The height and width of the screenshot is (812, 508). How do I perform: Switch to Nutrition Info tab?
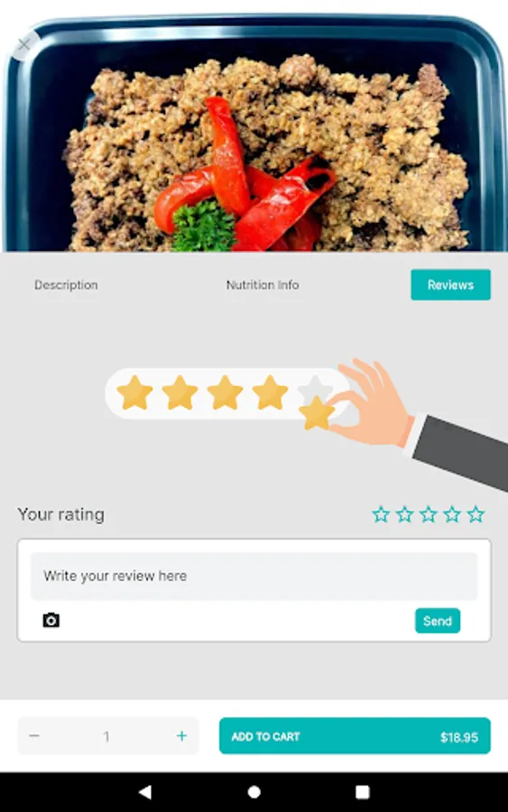pyautogui.click(x=262, y=285)
